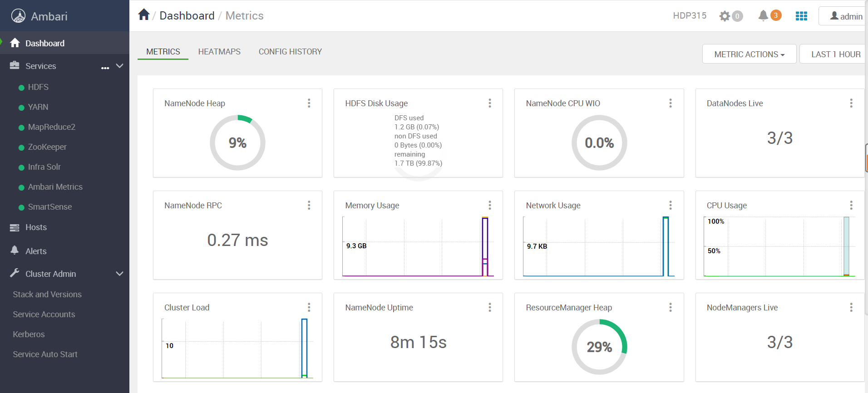Click the NameNode Uptime 8m 15s value
Screen dimensions: 868x393
click(419, 342)
